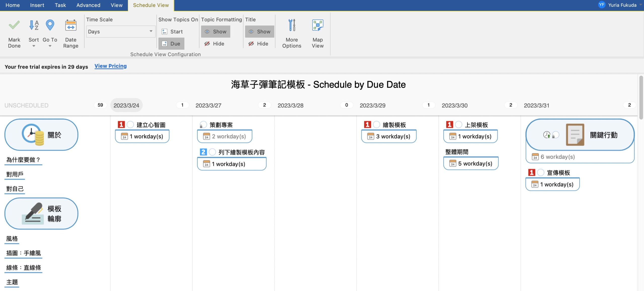Toggle completion circle for 建立心智圖
The height and width of the screenshot is (291, 644).
click(130, 124)
